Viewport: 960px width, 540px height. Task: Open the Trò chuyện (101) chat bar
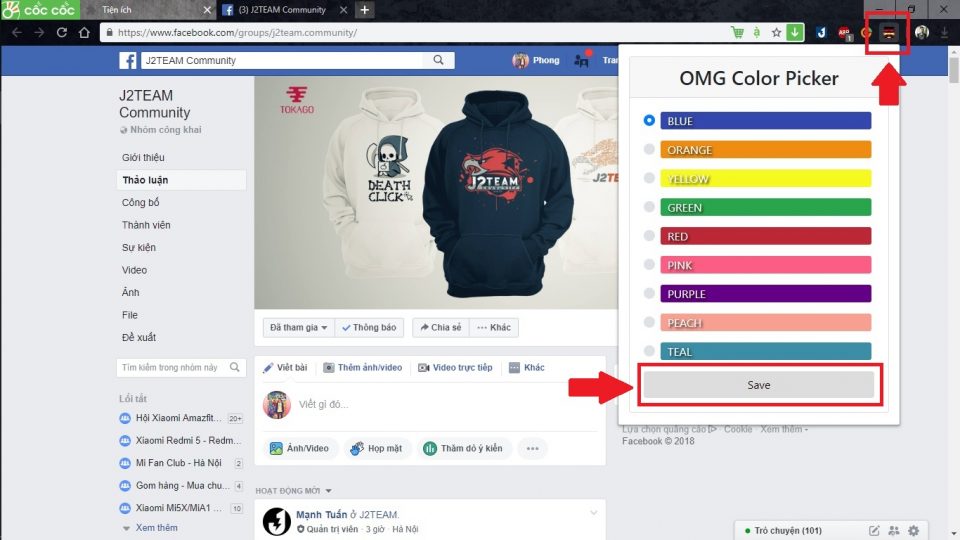point(788,531)
